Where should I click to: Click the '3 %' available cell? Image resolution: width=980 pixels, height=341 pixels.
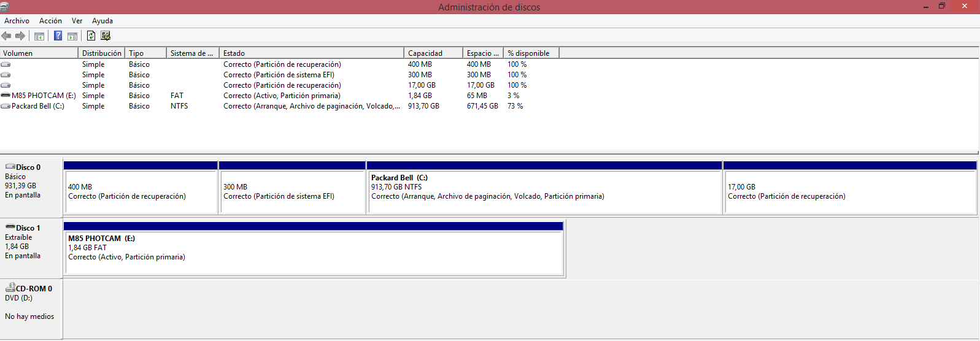(x=513, y=95)
